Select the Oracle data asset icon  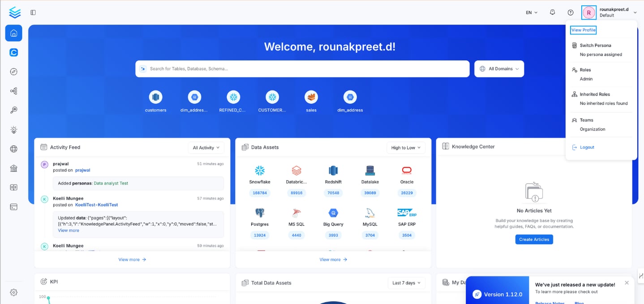(407, 171)
